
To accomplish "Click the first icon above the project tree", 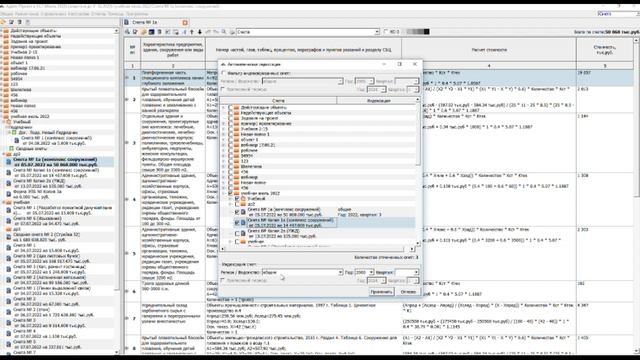I will coord(3,22).
